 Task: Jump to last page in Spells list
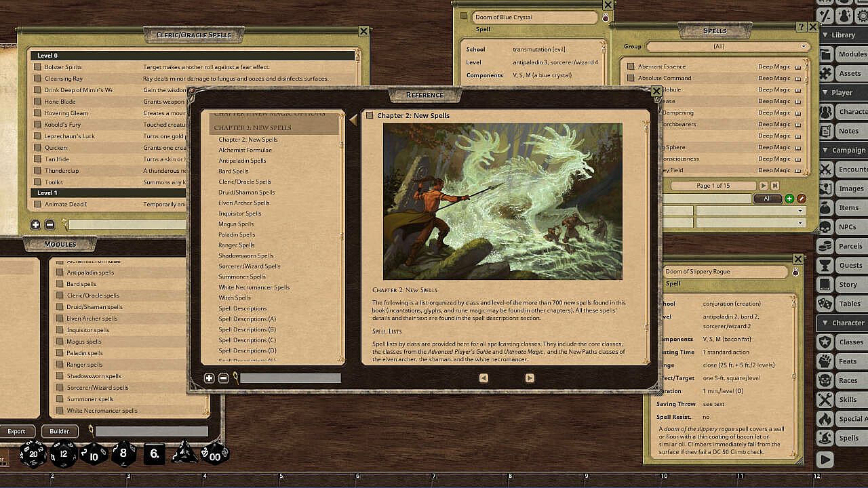pos(775,186)
